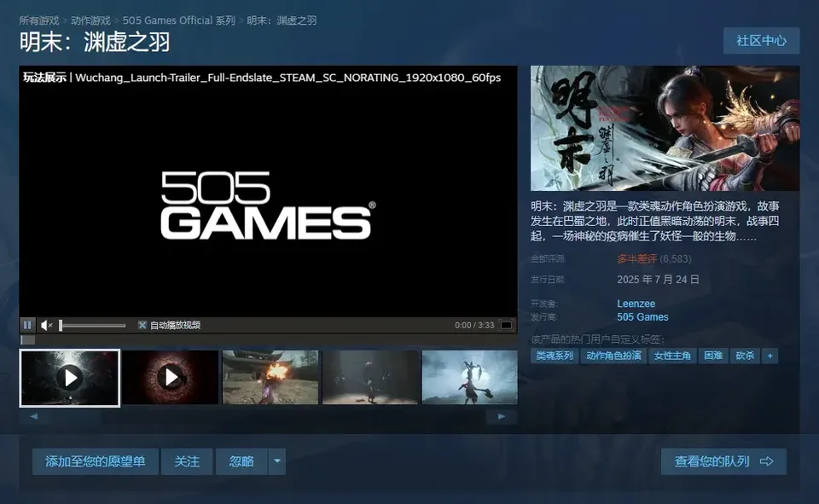Viewport: 819px width, 504px height.
Task: Open the dim courtyard screenshot thumbnail
Action: pos(369,378)
